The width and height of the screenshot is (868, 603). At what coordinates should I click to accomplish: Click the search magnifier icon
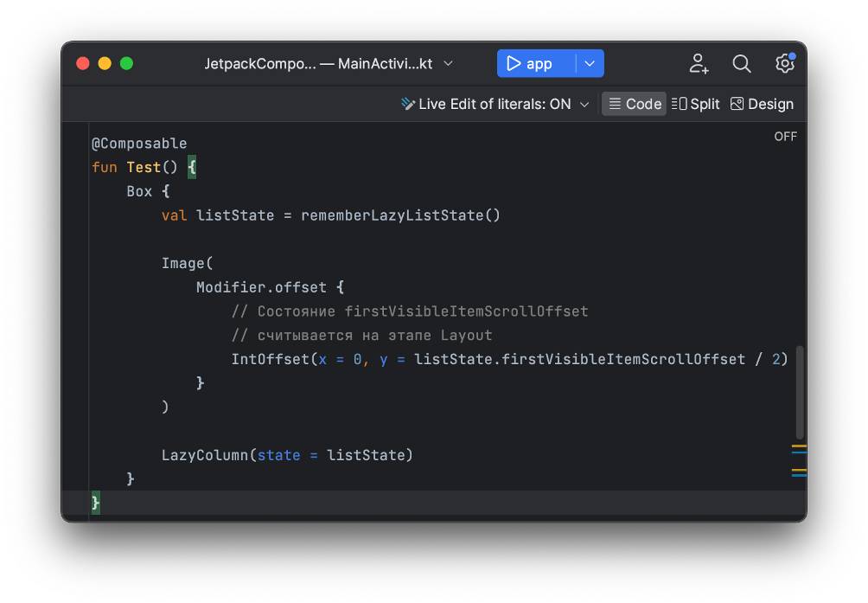click(x=742, y=63)
